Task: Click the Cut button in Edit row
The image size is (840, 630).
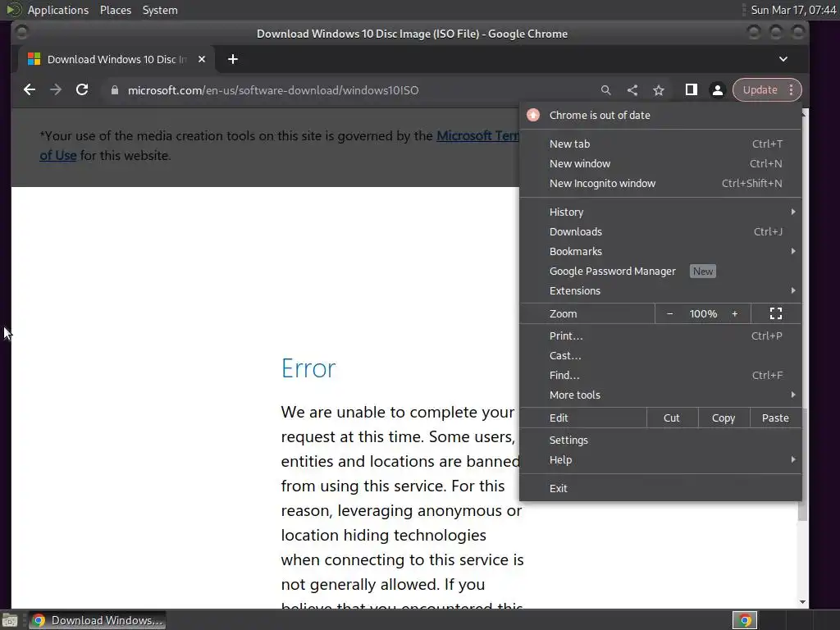Action: [672, 418]
